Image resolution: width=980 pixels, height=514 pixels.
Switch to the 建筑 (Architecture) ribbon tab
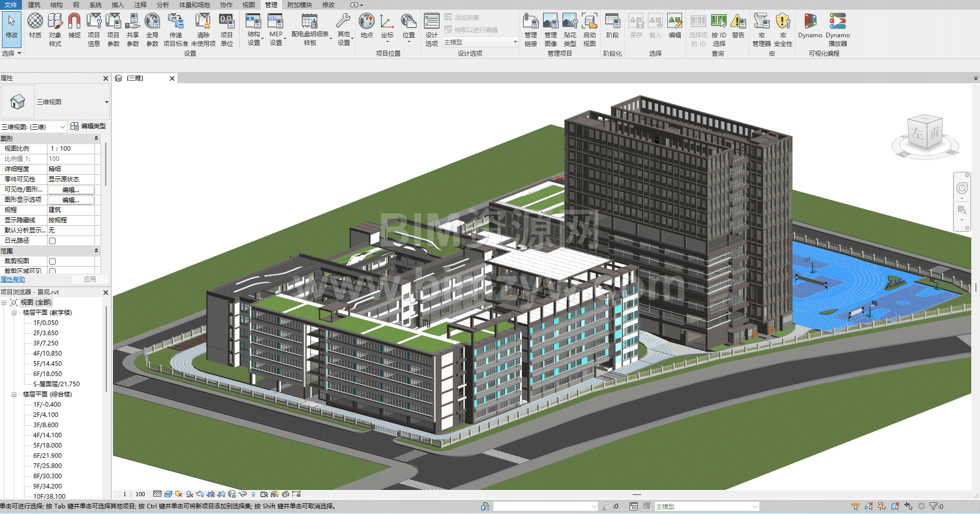(34, 5)
